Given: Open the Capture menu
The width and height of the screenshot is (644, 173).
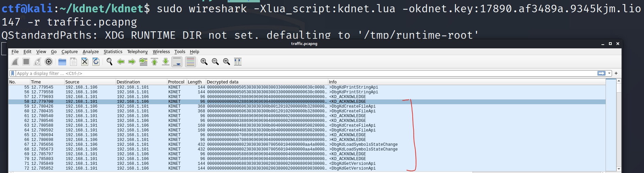Looking at the screenshot, I should [69, 52].
